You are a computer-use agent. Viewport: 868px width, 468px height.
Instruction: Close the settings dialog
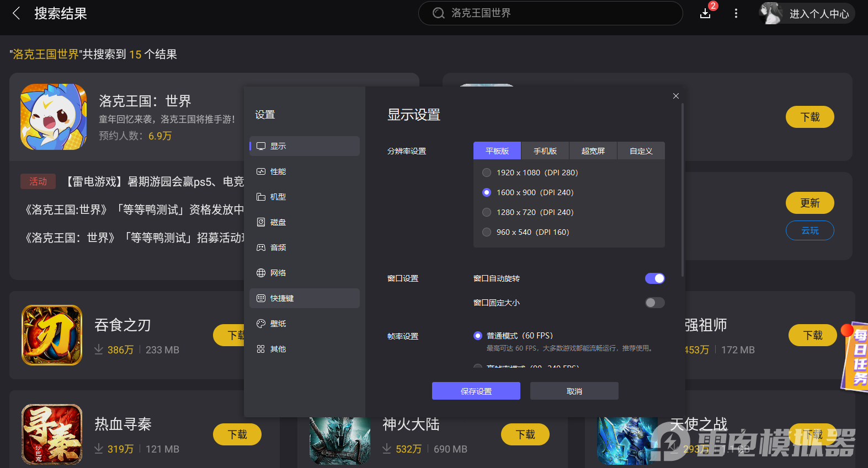click(676, 96)
